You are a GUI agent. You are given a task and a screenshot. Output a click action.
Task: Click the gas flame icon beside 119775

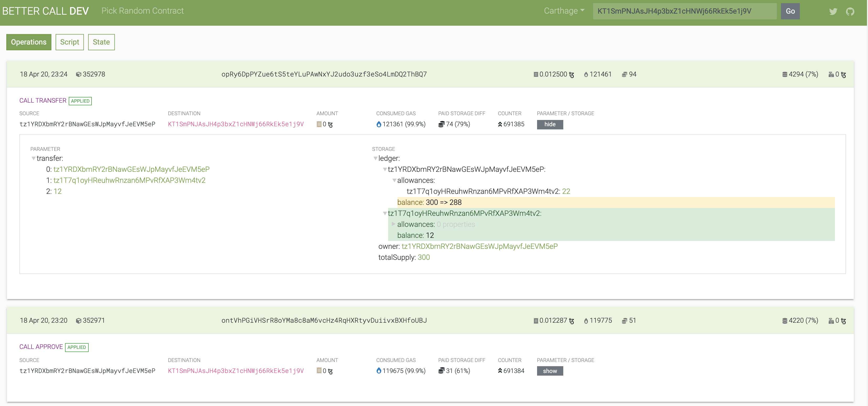586,321
